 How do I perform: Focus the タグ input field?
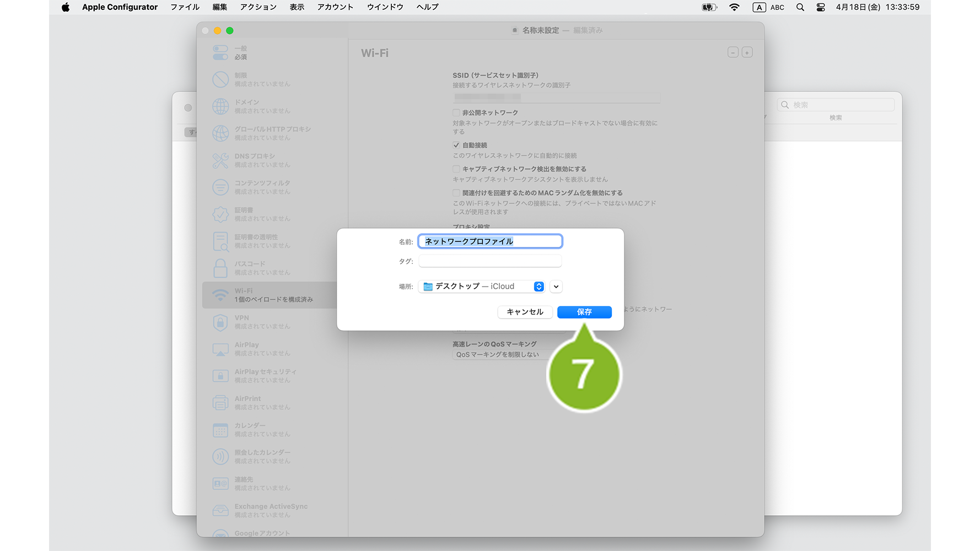tap(490, 261)
